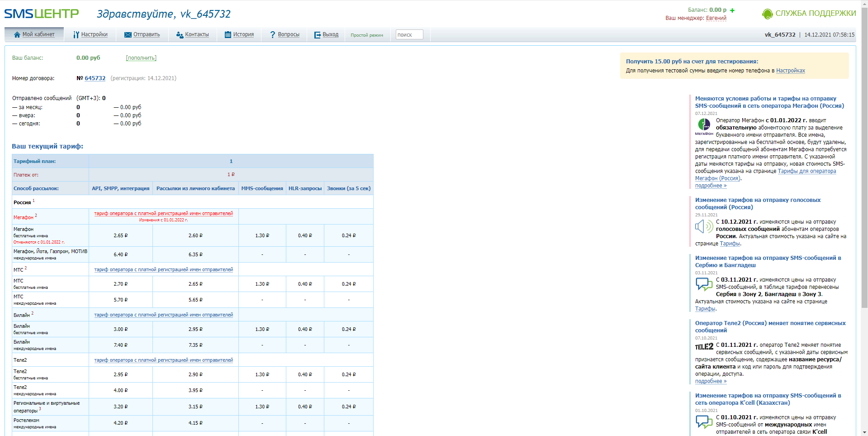Click the green plus balance top-up icon

pos(732,10)
